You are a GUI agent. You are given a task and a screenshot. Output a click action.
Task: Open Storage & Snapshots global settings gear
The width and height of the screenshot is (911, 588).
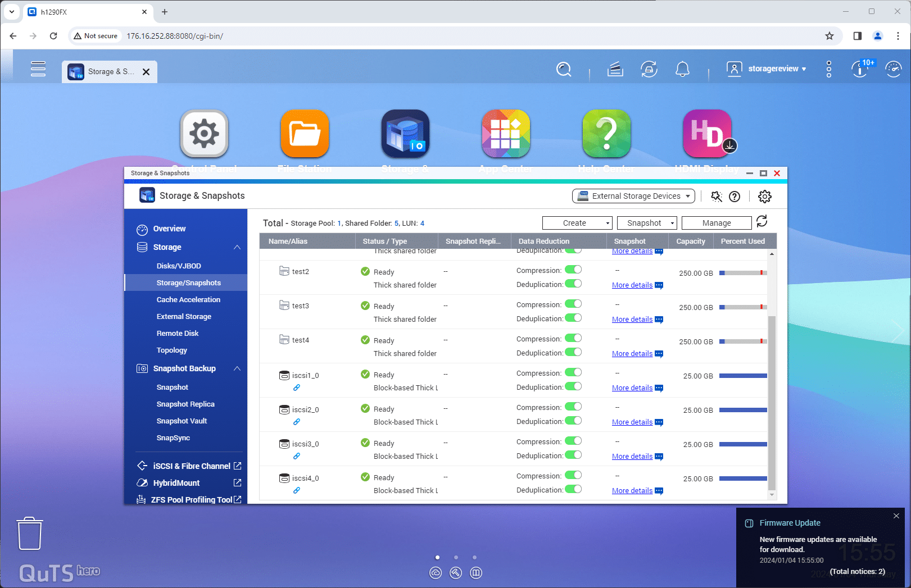(765, 197)
